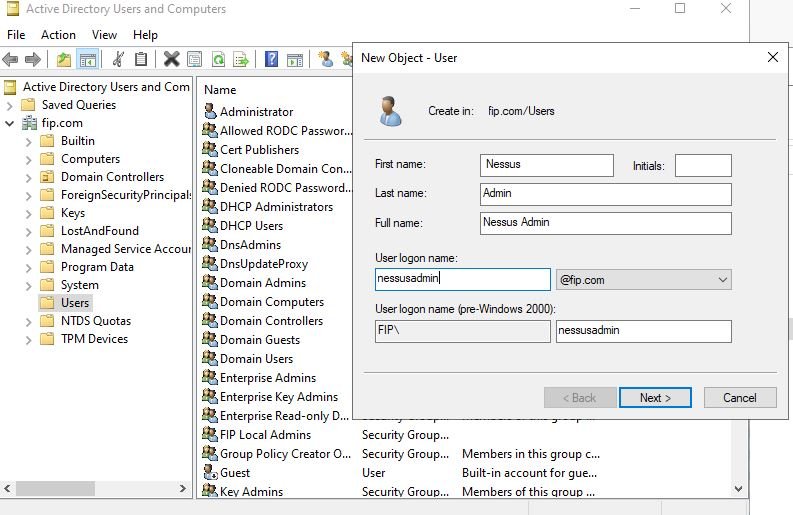The height and width of the screenshot is (515, 793).
Task: Select the DnsAdmins group icon
Action: [209, 244]
